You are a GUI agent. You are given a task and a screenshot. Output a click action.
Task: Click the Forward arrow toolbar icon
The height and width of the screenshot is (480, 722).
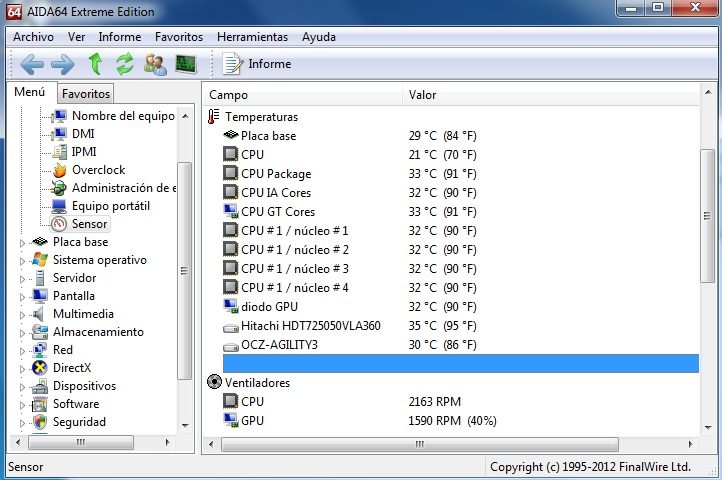62,65
